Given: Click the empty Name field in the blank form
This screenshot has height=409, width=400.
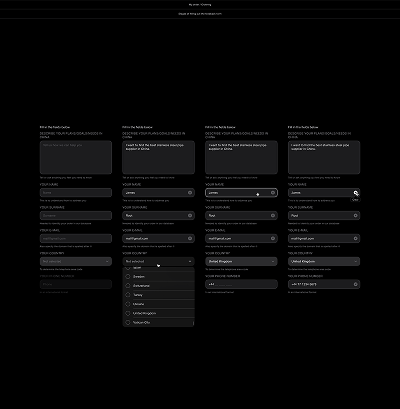Looking at the screenshot, I should click(x=76, y=193).
